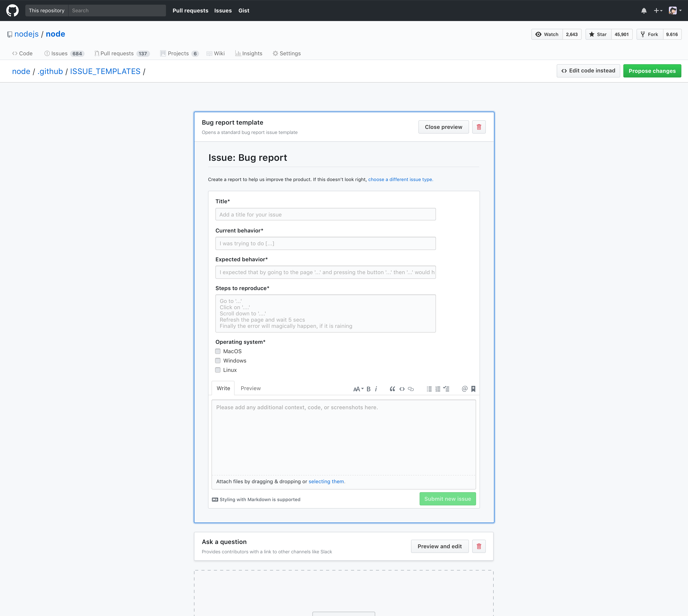
Task: Open the nodejs organization link
Action: 26,34
